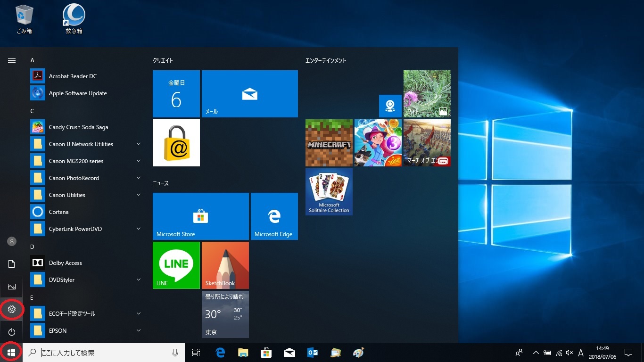This screenshot has width=644, height=362.
Task: Open the Documents icon in Start sidebar
Action: point(12,264)
